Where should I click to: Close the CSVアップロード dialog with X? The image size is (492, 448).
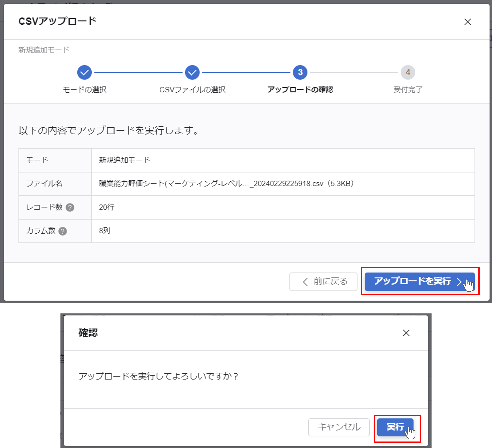468,22
